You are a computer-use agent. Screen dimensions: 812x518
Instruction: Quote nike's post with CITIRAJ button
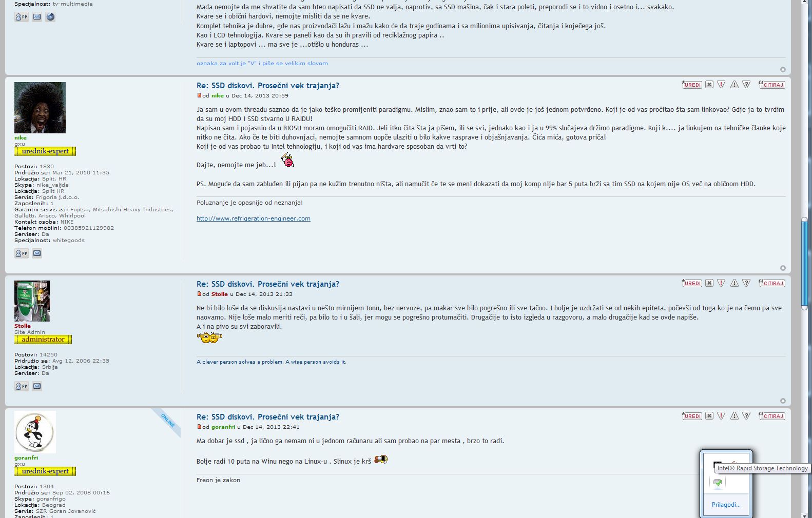[x=772, y=85]
